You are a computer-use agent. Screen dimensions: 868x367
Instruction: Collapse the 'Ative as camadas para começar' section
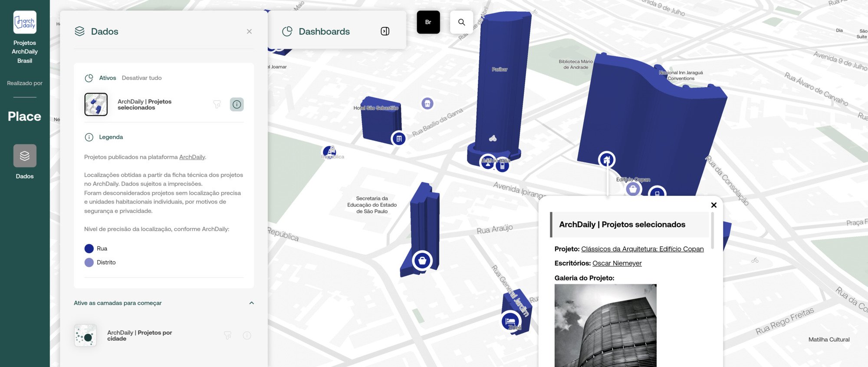click(x=251, y=303)
